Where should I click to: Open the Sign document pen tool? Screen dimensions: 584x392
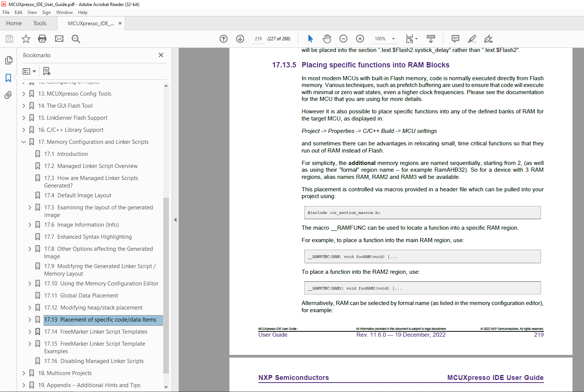pyautogui.click(x=488, y=39)
